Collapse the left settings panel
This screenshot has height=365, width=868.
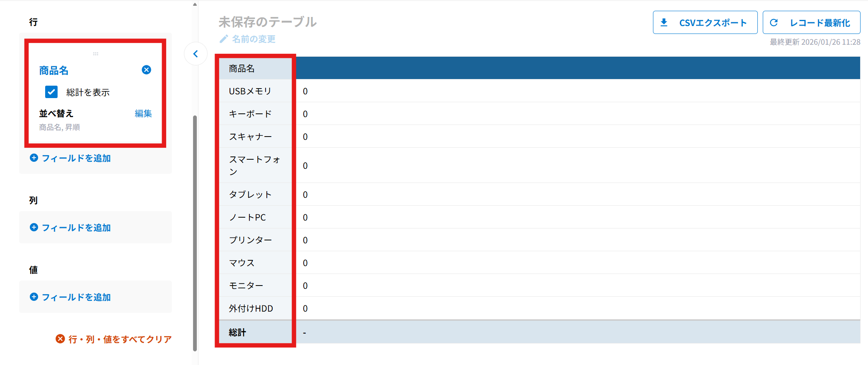[x=196, y=54]
